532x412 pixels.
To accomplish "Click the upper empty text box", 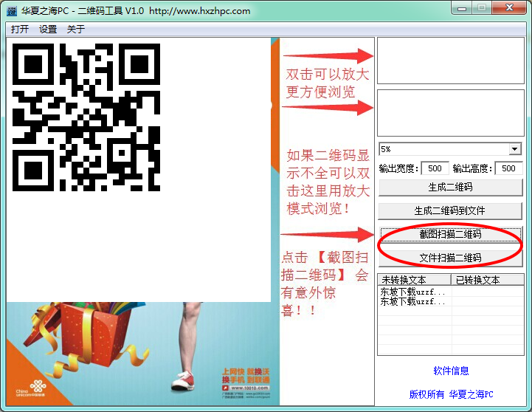I will point(451,61).
